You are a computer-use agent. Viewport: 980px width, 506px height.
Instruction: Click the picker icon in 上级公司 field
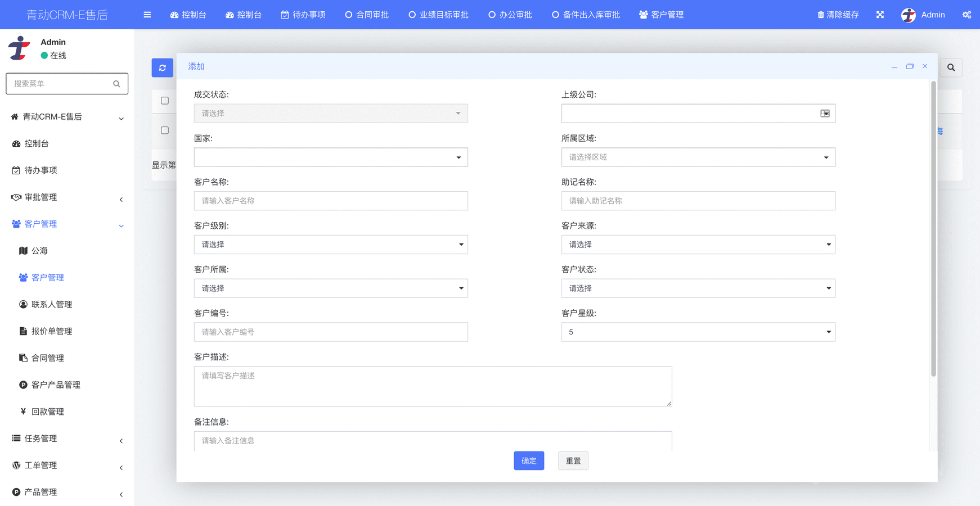tap(825, 114)
